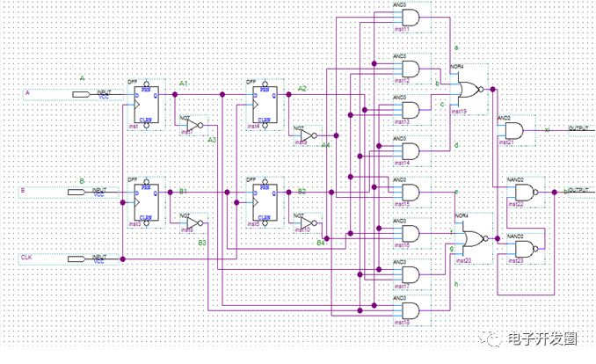
Task: Click the green net label B4
Action: 321,243
